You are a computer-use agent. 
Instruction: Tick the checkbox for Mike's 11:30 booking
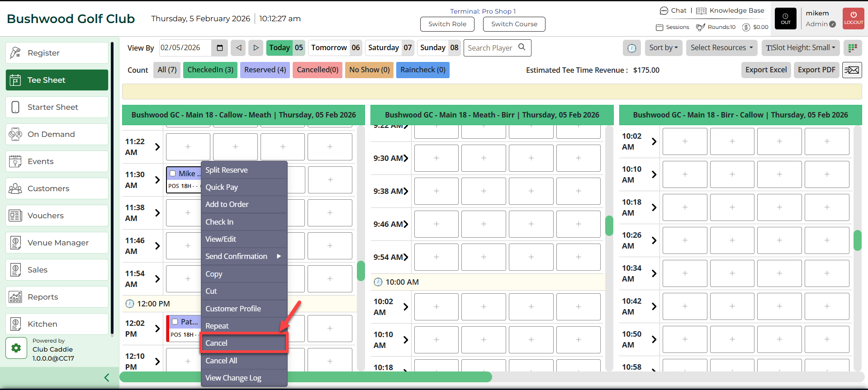coord(173,174)
